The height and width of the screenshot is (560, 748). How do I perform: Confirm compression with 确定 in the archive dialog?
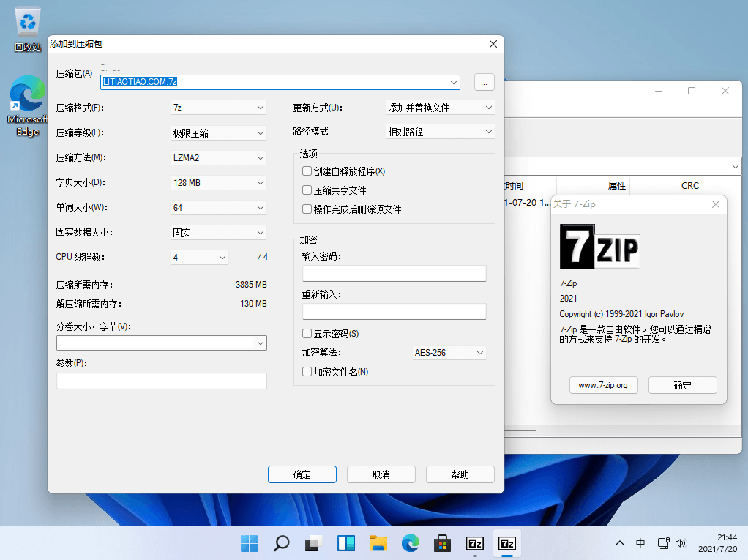[302, 474]
